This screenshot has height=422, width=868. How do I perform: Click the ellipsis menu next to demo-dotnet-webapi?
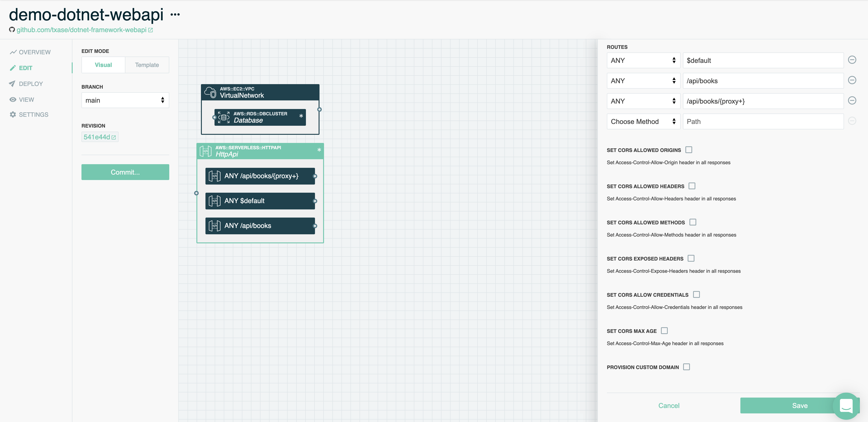click(x=175, y=14)
